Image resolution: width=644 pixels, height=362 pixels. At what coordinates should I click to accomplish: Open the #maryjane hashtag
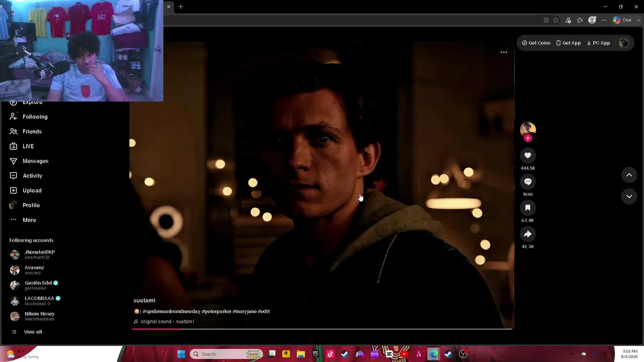(245, 311)
